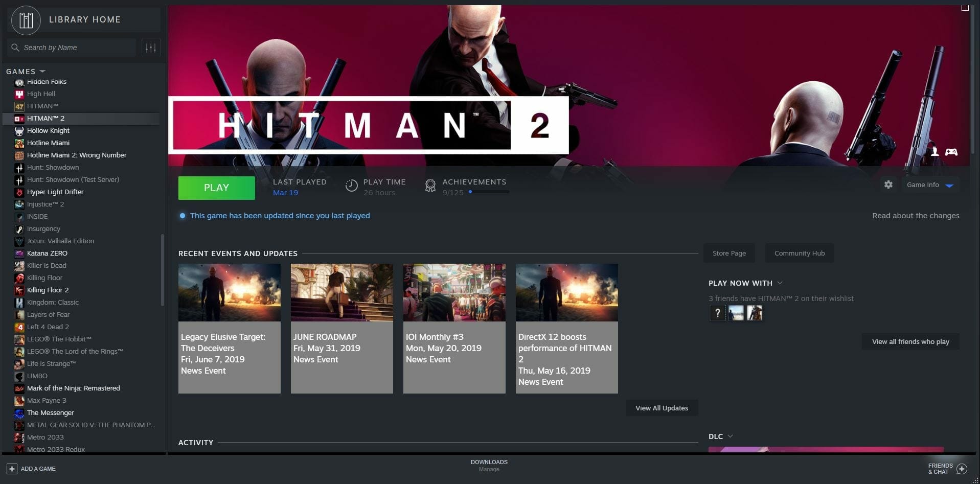980x484 pixels.
Task: Click the Library Home grid icon
Action: pyautogui.click(x=26, y=20)
